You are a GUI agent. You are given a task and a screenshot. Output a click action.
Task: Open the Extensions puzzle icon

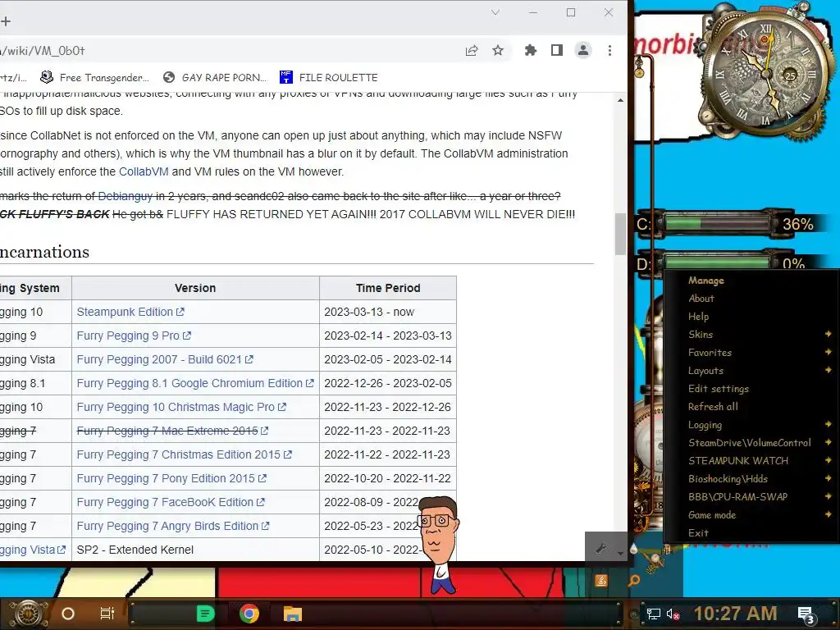[x=531, y=50]
